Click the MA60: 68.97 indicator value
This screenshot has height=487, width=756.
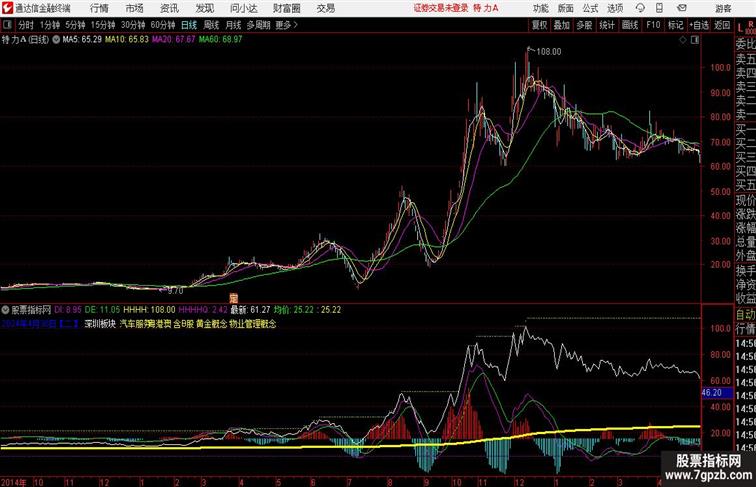(x=220, y=40)
